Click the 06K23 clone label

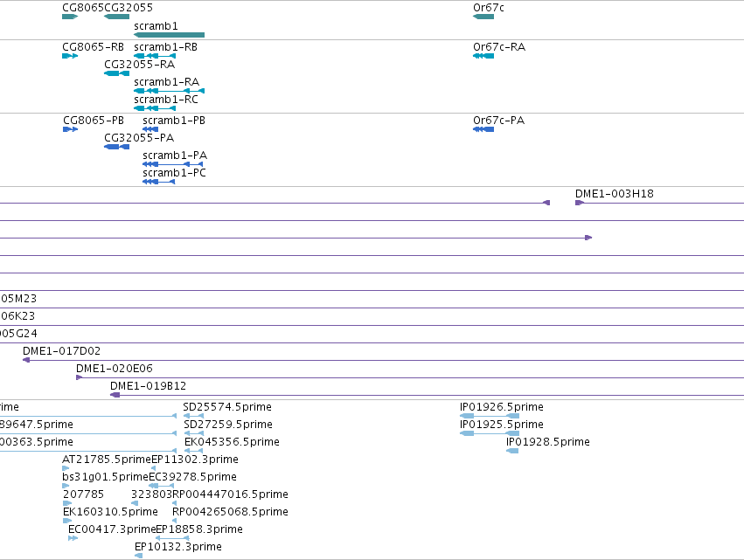(17, 315)
